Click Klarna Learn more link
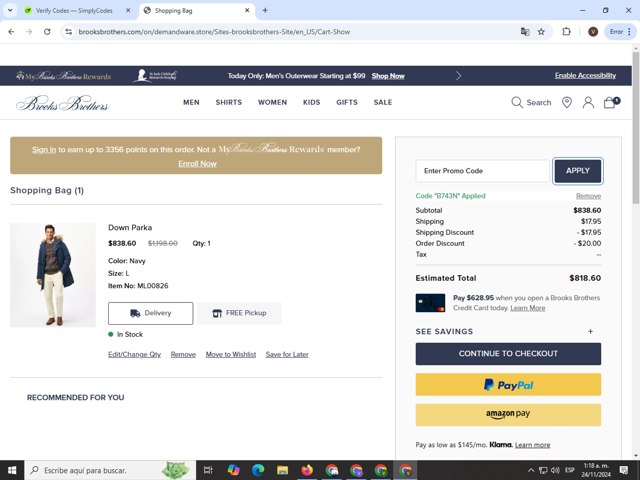 [x=532, y=444]
